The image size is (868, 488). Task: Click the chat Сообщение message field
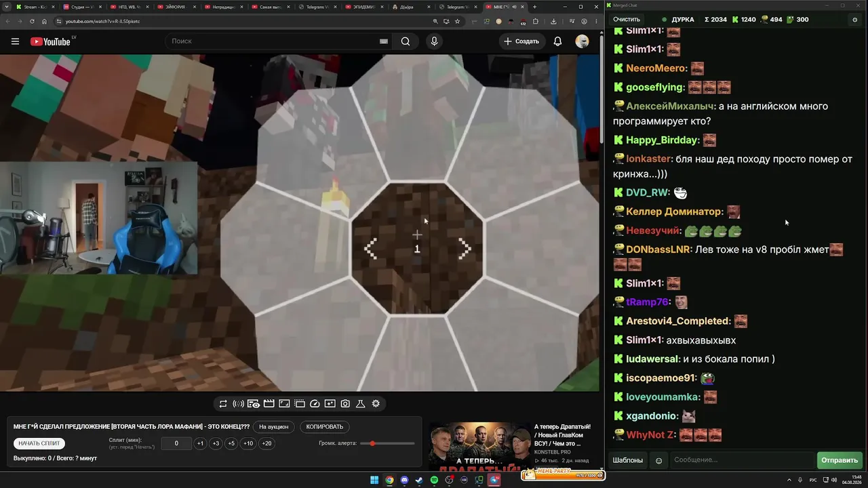coord(742,460)
